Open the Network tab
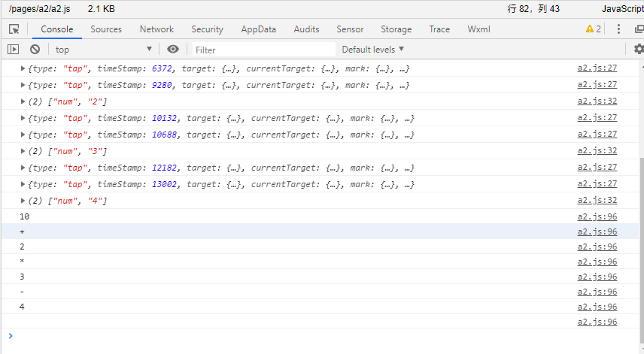Viewport: 644px width, 354px height. [x=156, y=29]
